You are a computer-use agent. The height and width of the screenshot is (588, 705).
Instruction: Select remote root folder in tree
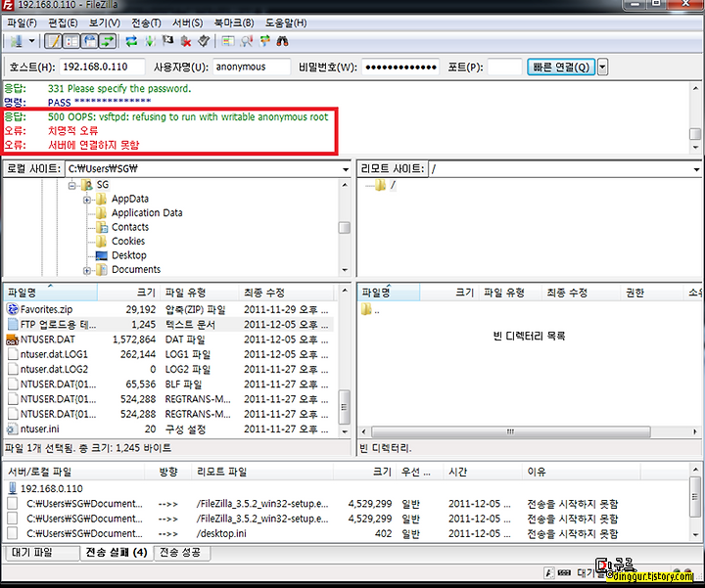tap(393, 185)
